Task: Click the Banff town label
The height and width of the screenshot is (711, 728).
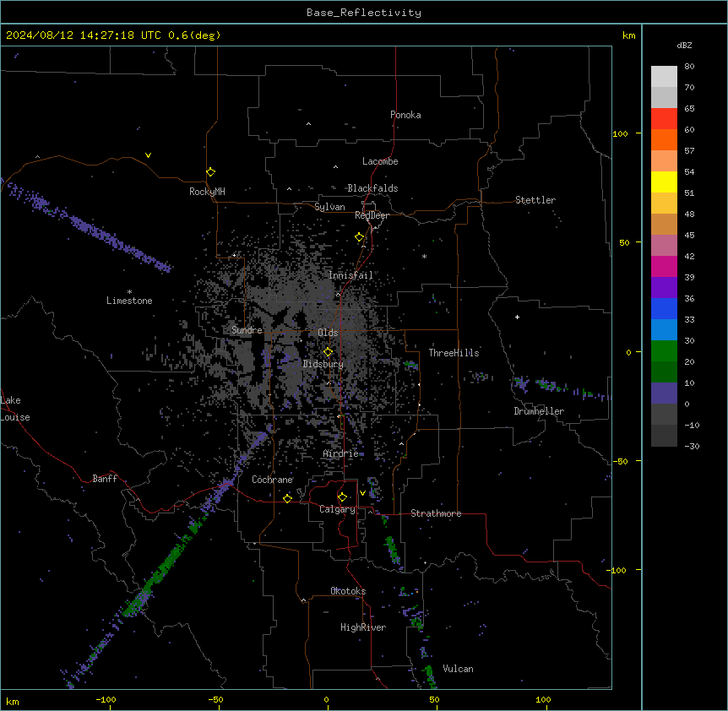Action: [105, 479]
